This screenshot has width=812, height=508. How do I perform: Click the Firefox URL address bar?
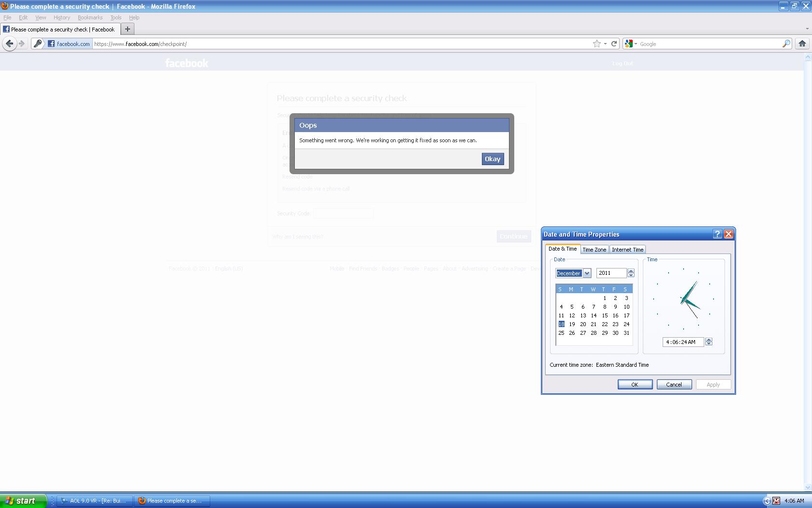pos(341,44)
